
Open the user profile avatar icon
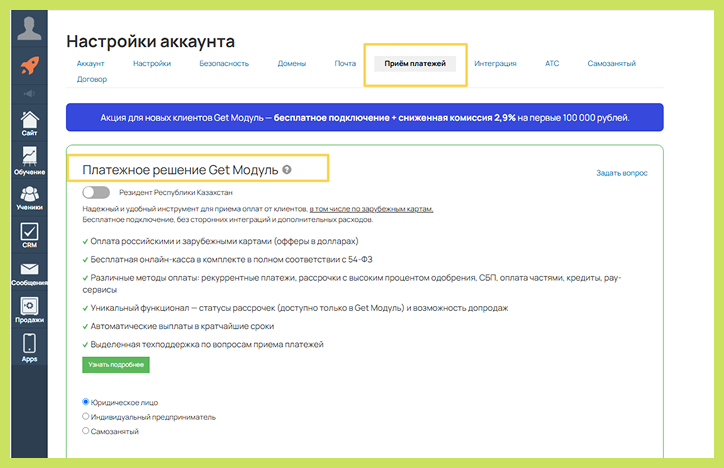click(x=29, y=29)
